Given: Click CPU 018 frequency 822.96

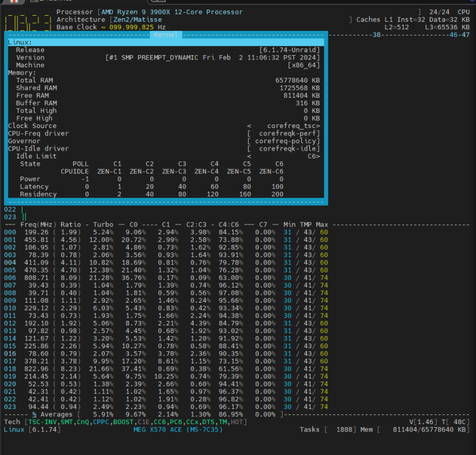Looking at the screenshot, I should (36, 369).
